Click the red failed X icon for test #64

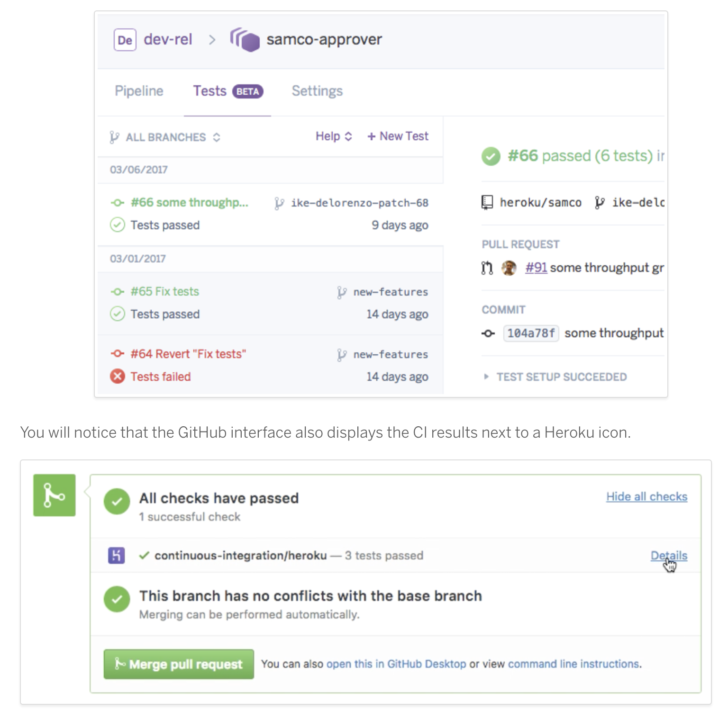(118, 377)
